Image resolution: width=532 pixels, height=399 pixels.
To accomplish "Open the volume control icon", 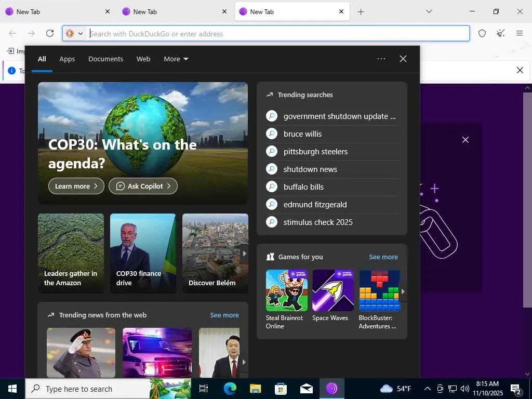I will [465, 389].
